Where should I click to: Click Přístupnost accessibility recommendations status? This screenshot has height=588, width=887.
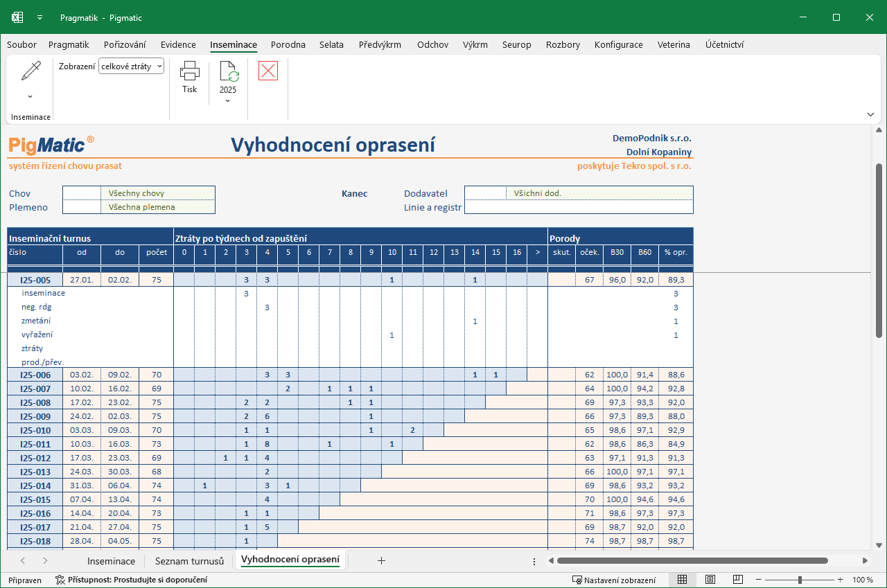click(x=131, y=580)
